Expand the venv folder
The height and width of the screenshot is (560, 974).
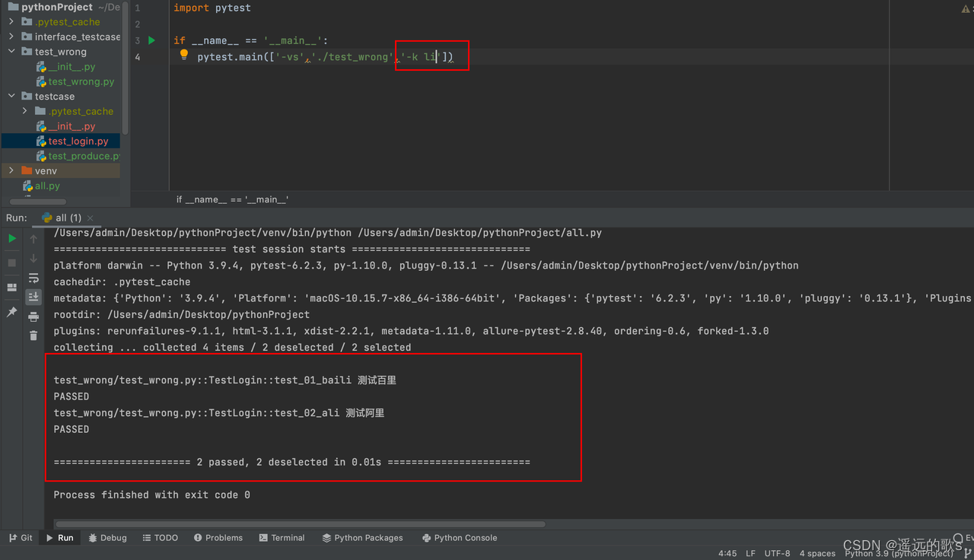[11, 171]
